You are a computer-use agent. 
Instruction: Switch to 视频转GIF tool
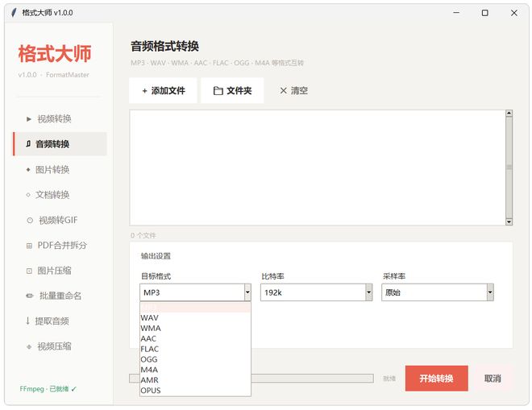(x=60, y=220)
